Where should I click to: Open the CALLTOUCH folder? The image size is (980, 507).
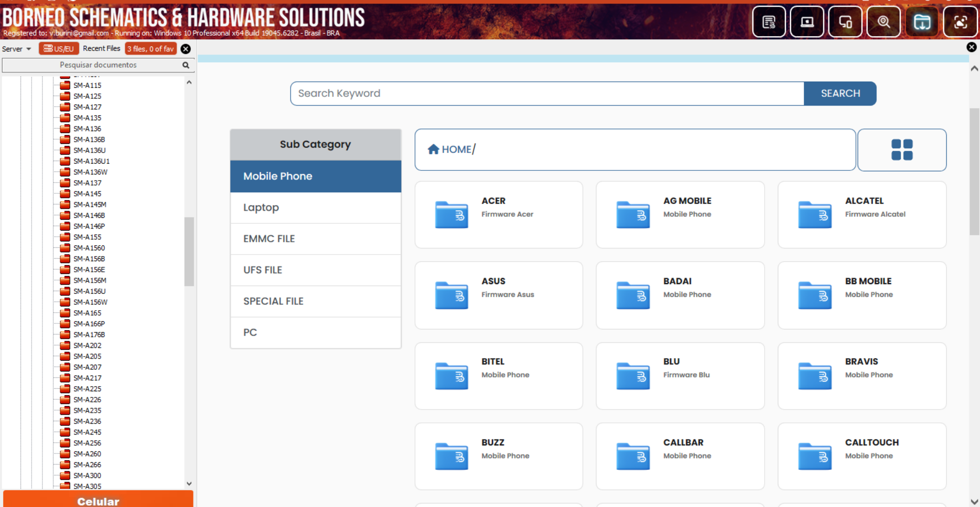click(862, 457)
